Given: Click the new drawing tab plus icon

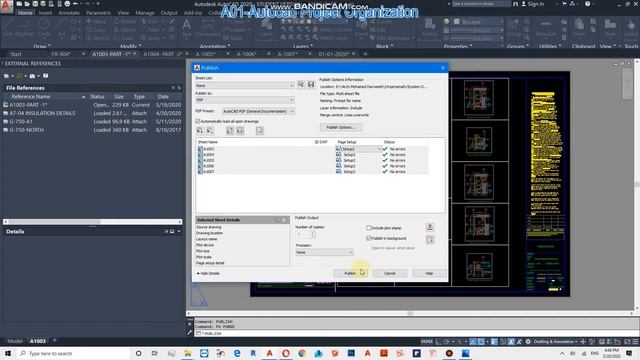Looking at the screenshot, I should tap(365, 54).
